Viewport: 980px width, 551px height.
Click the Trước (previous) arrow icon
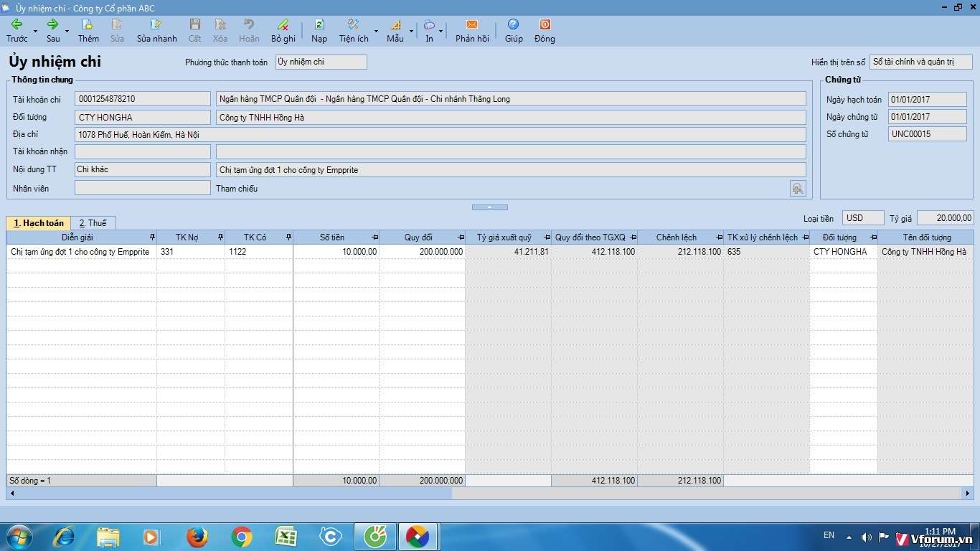click(x=16, y=24)
